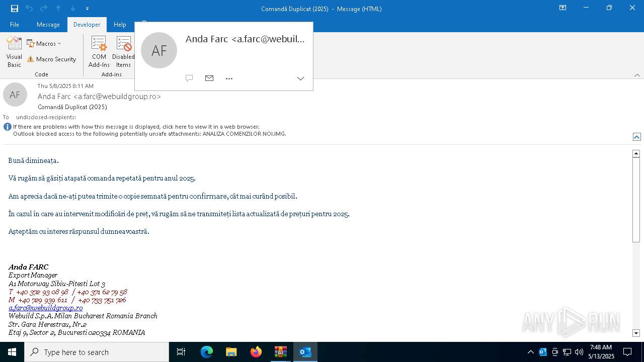Click info bar to view in web browser
Screen dimensions: 644x362
pyautogui.click(x=136, y=127)
